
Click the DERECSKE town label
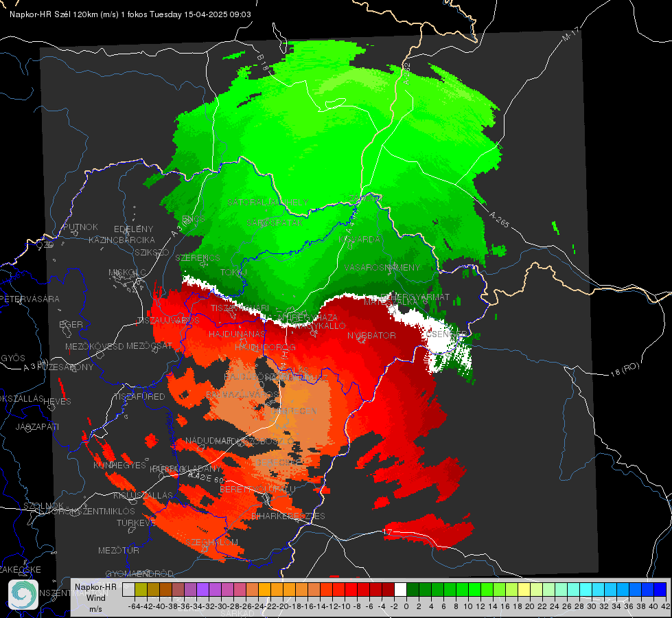279,462
